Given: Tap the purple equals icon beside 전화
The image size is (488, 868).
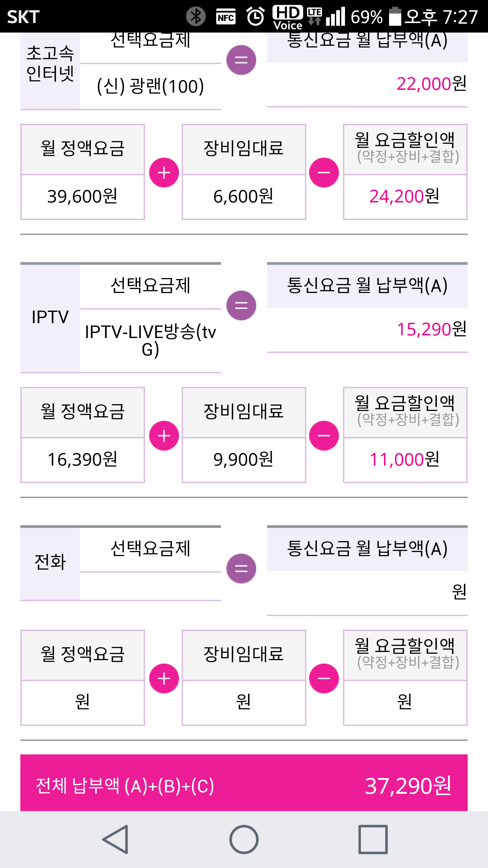Looking at the screenshot, I should [241, 569].
